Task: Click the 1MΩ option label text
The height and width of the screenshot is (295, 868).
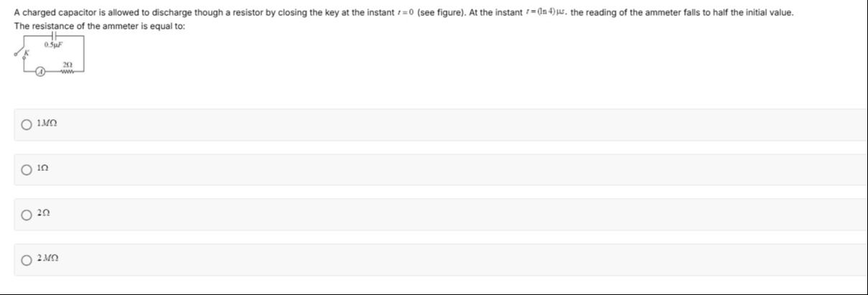Action: click(x=47, y=125)
